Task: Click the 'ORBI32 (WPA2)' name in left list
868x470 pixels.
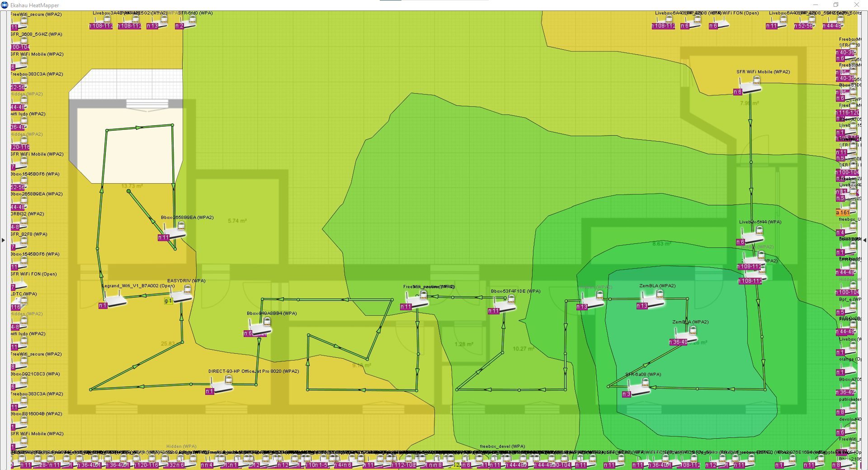Action: click(x=28, y=214)
